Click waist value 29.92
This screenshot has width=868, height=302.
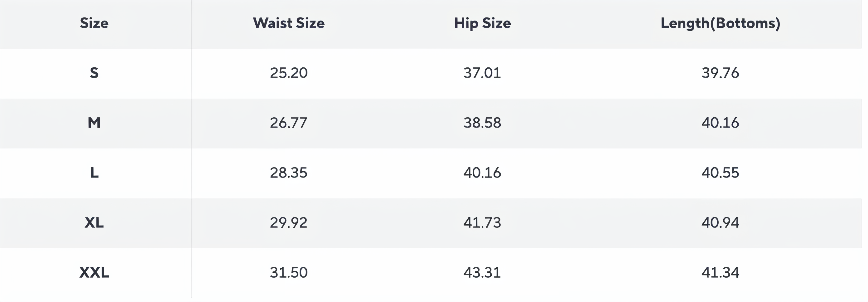289,222
